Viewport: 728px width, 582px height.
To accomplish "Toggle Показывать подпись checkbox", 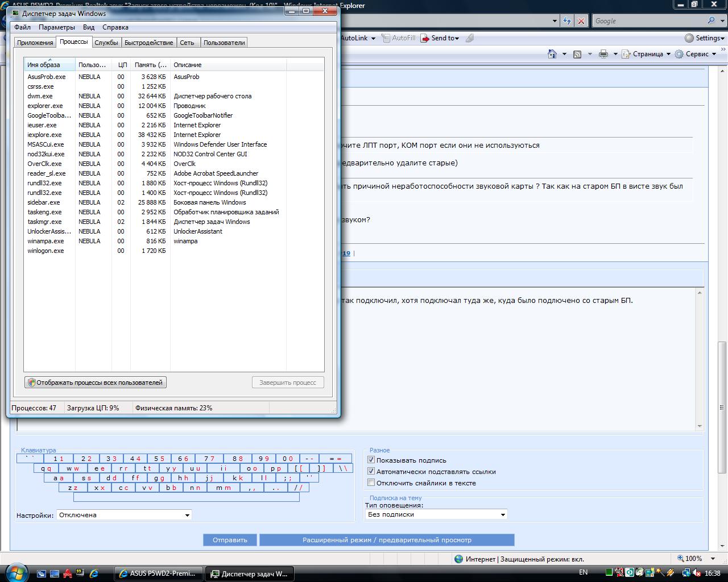I will tap(371, 460).
